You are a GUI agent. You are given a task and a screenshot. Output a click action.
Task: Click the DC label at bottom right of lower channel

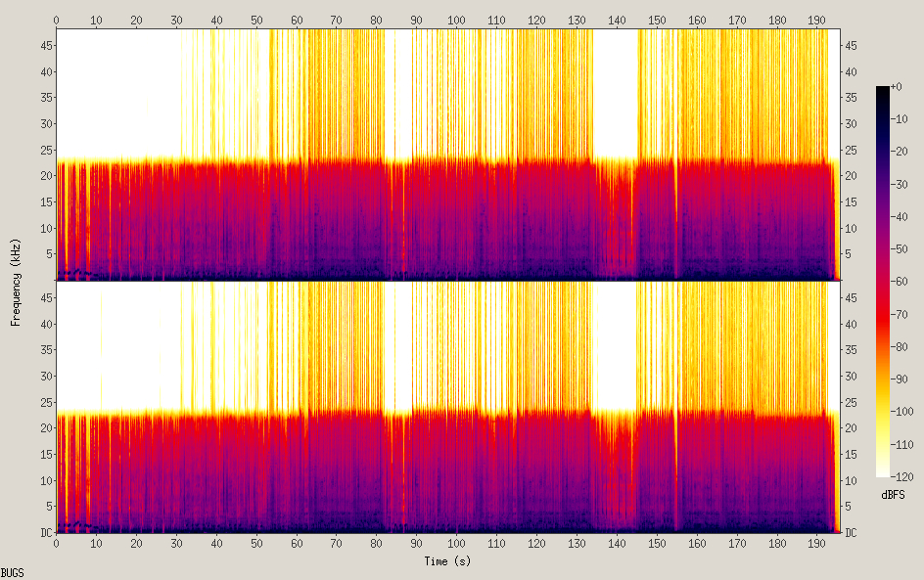[x=852, y=533]
